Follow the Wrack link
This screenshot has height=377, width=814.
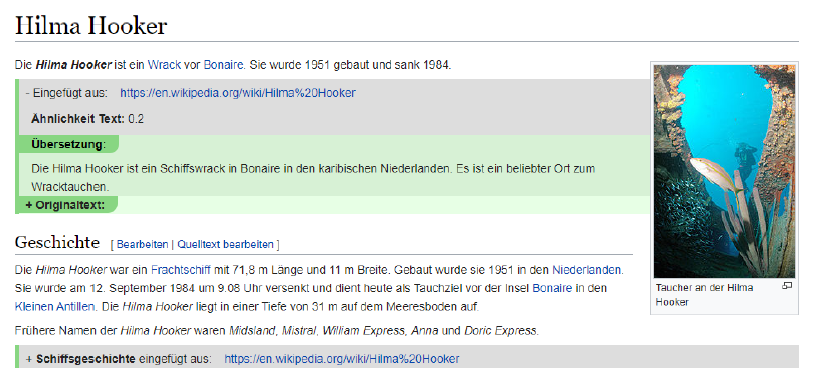pos(164,65)
